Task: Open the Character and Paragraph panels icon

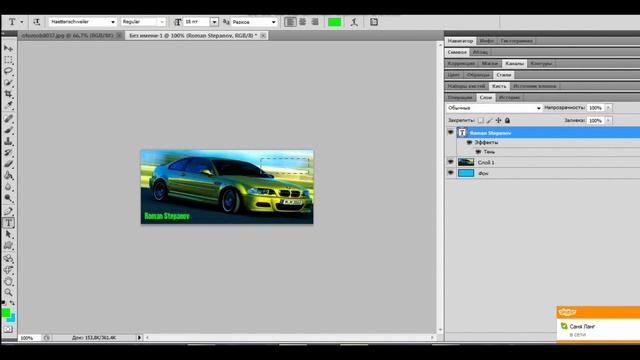Action: click(x=374, y=22)
